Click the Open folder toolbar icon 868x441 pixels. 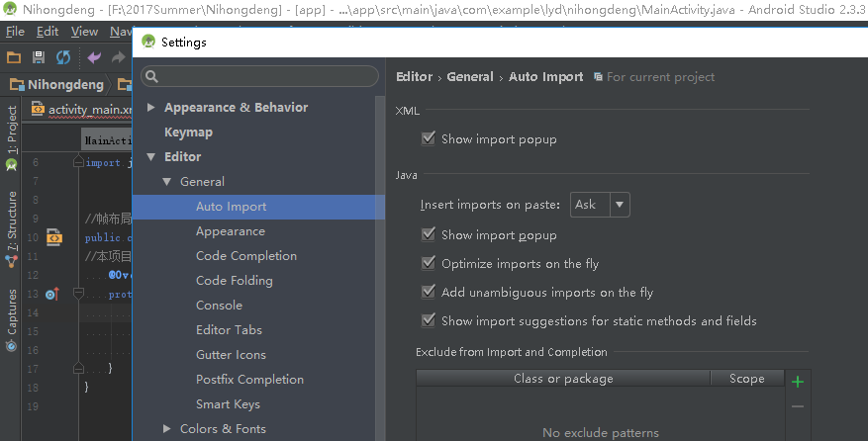[x=14, y=57]
